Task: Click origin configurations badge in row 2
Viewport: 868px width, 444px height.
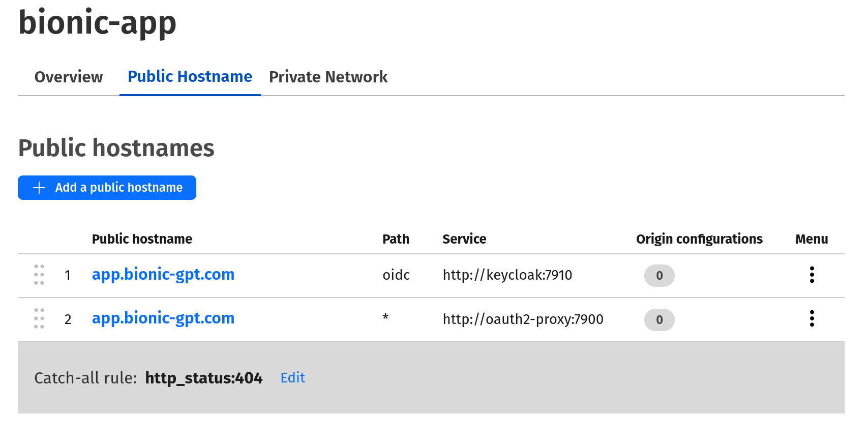Action: (659, 320)
